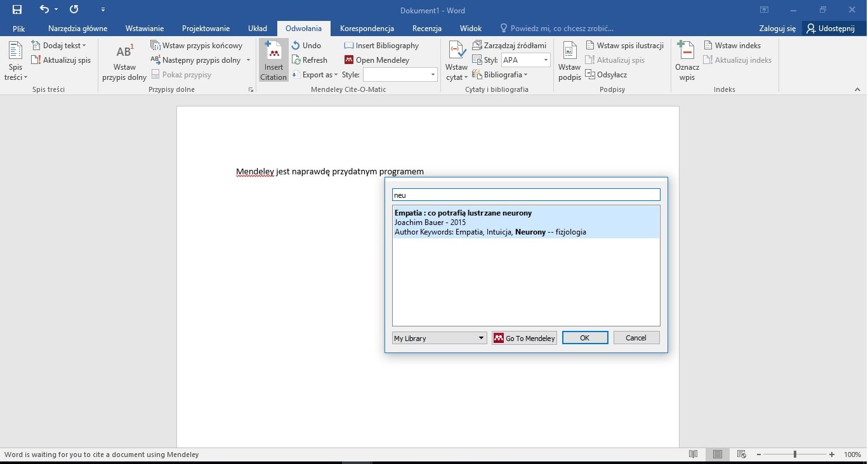Click Aktualizuj spis in Spis treści group
868x464 pixels.
click(61, 60)
